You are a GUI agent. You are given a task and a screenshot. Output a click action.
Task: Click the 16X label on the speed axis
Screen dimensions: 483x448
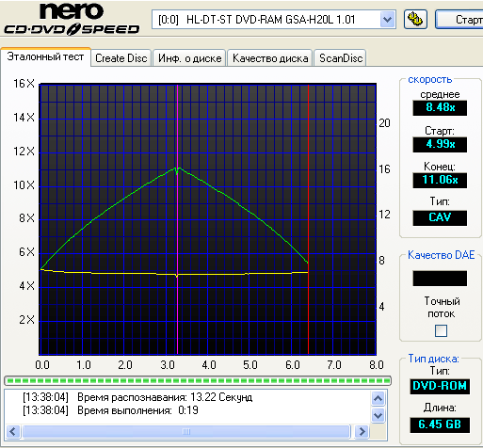click(24, 84)
